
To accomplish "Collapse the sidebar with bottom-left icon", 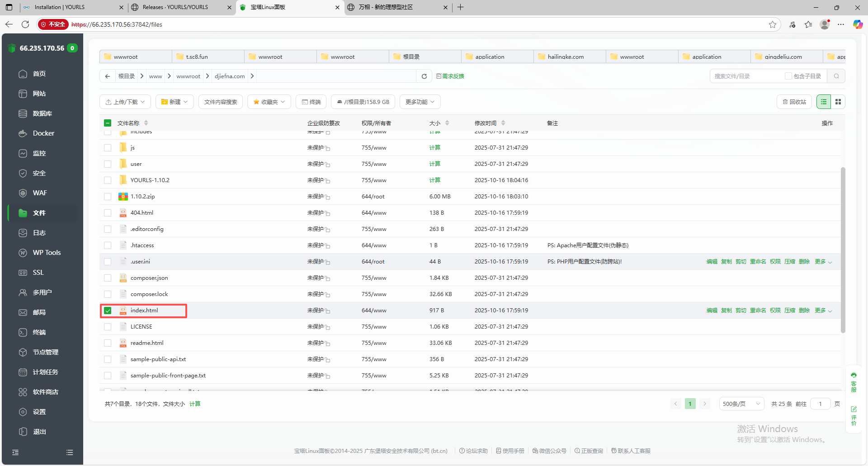I will coord(15,452).
